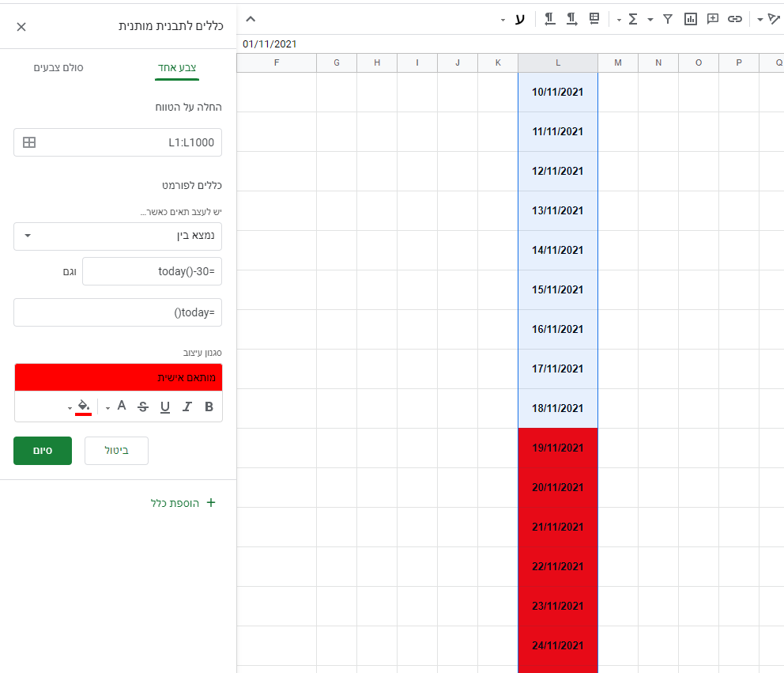
Task: Open the text rotation dropdown arrow
Action: (x=760, y=20)
